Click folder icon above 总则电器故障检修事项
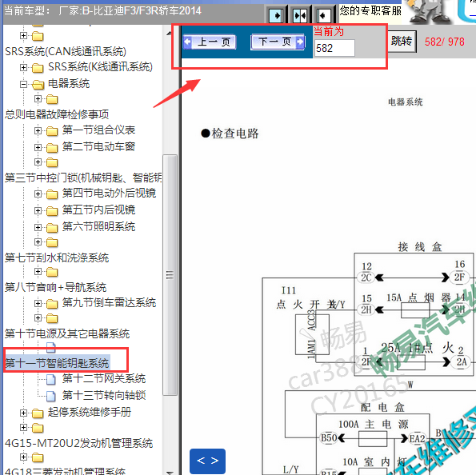Viewport: 476px width, 475px height. tap(52, 99)
